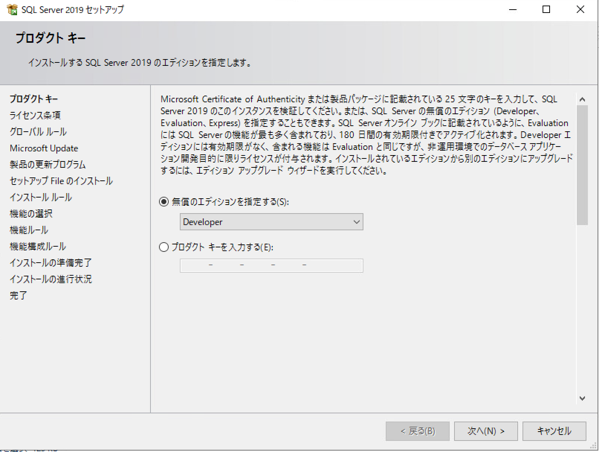Click the scrollbar up arrow
Screen dimensions: 599x452
[x=582, y=99]
